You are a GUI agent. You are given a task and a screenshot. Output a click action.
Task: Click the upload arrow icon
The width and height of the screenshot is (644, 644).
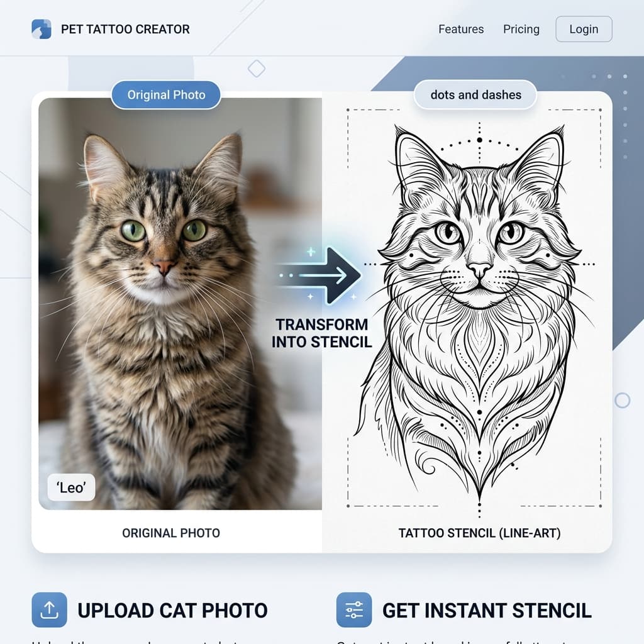coord(49,610)
